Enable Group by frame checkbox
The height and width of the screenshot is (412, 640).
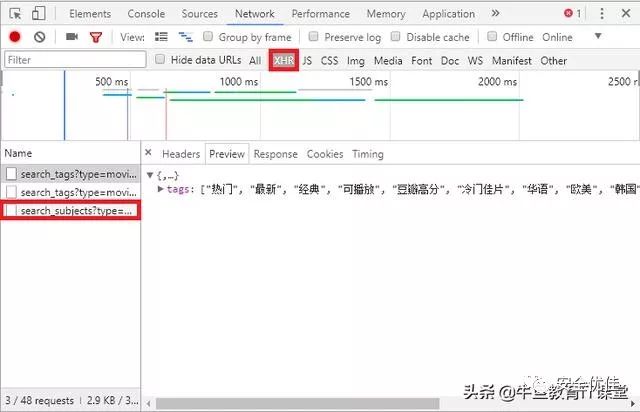click(x=208, y=36)
